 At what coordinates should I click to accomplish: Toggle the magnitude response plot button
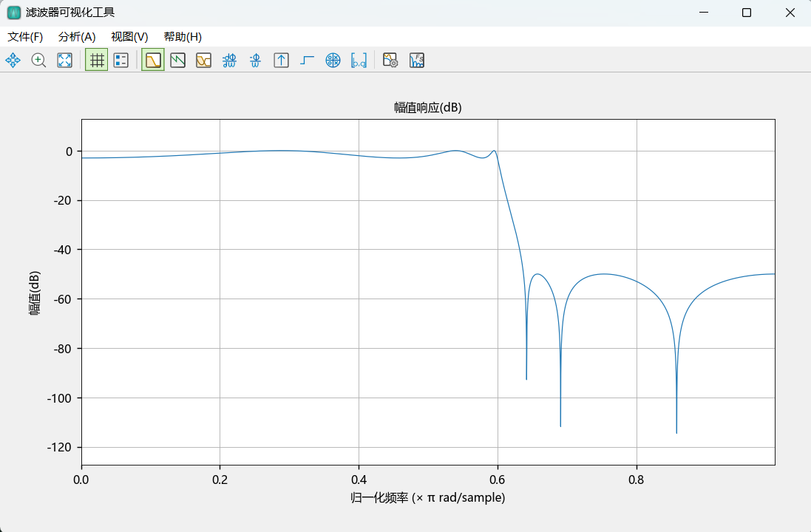(x=153, y=61)
